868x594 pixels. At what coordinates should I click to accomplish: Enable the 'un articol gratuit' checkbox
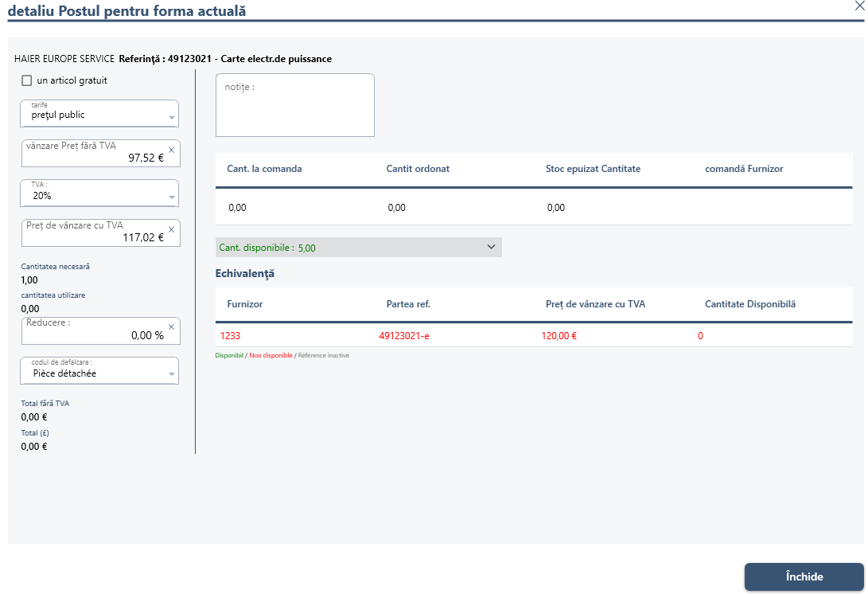[26, 80]
